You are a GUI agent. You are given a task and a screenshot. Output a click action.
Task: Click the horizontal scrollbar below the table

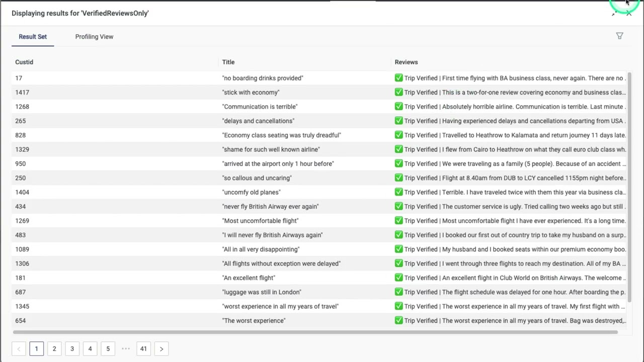[314, 332]
